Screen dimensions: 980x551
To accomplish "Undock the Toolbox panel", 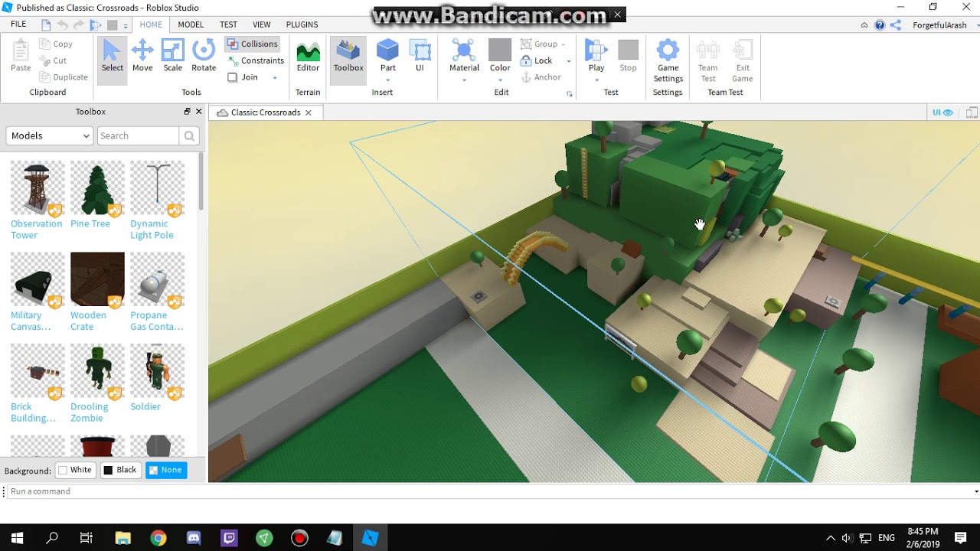I will point(187,112).
